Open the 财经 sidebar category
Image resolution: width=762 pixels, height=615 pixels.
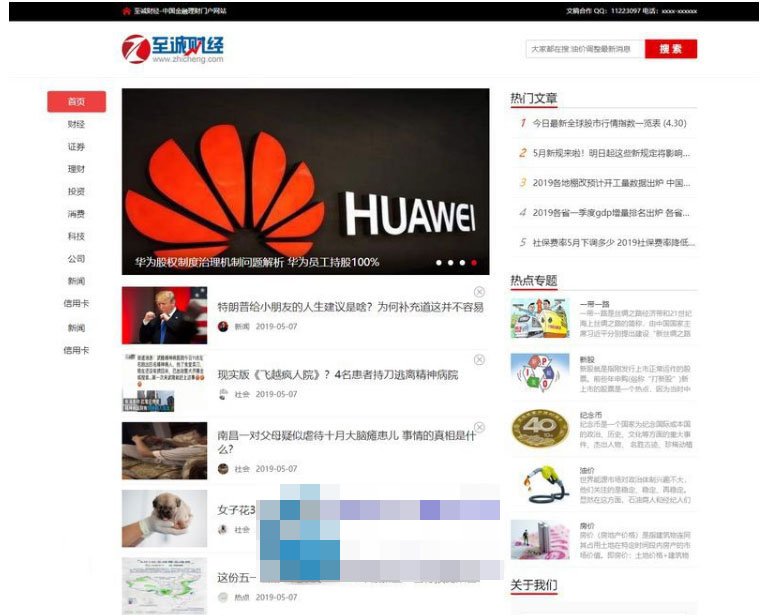click(76, 125)
